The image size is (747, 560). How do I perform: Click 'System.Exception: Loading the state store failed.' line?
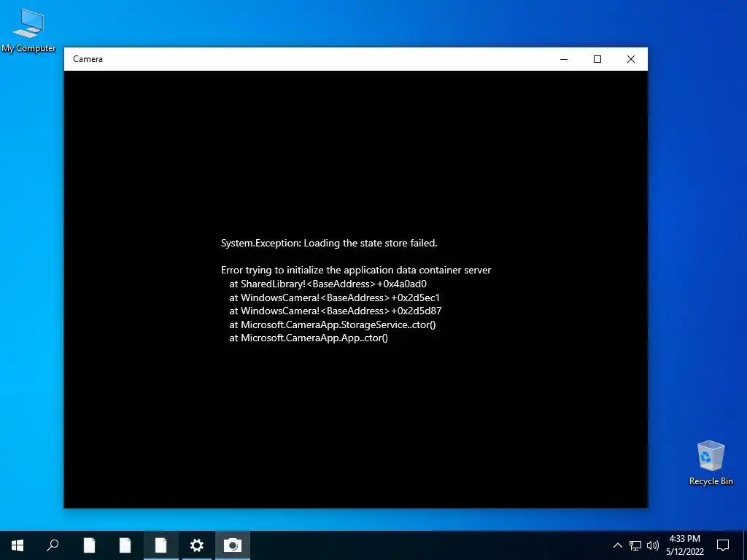(x=329, y=244)
